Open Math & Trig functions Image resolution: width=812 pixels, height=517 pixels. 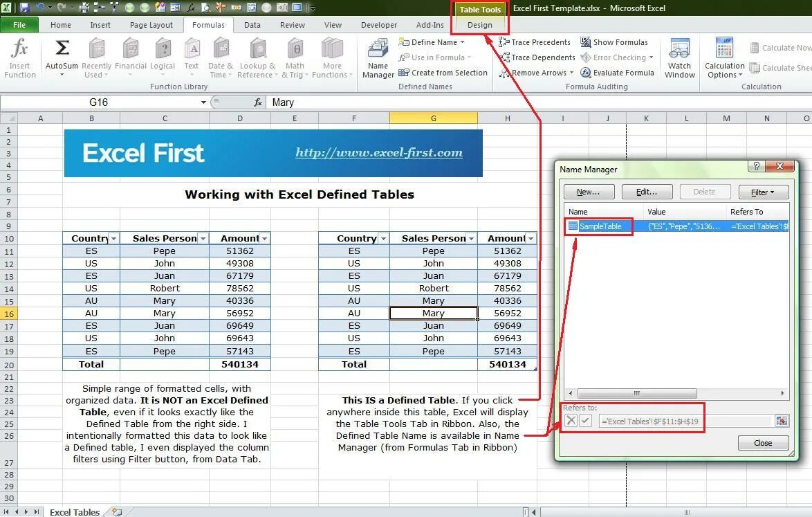coord(295,58)
